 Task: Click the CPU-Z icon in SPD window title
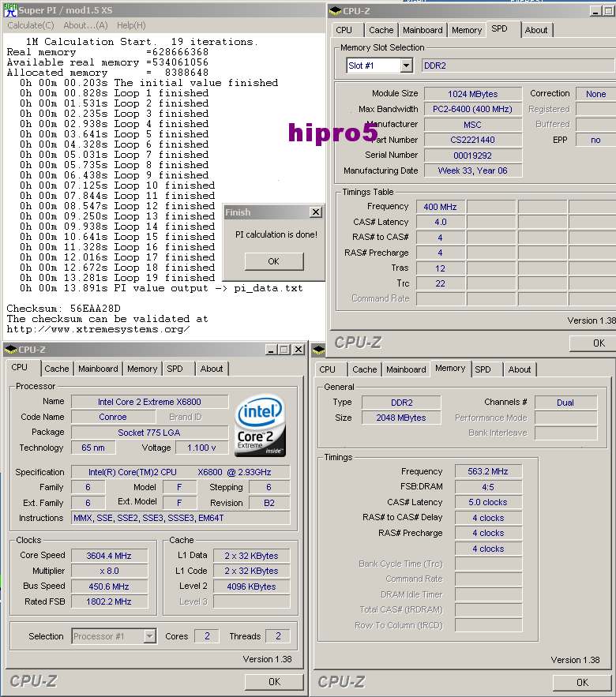coord(336,11)
